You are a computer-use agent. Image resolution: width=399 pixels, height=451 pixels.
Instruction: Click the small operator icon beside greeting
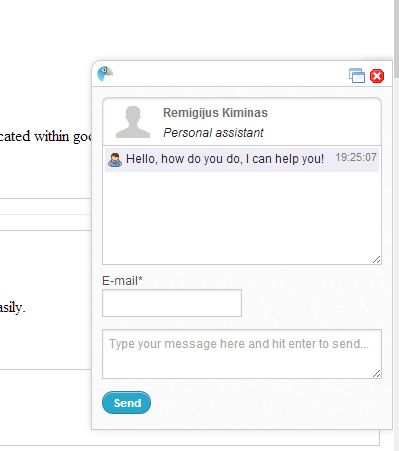coord(115,160)
